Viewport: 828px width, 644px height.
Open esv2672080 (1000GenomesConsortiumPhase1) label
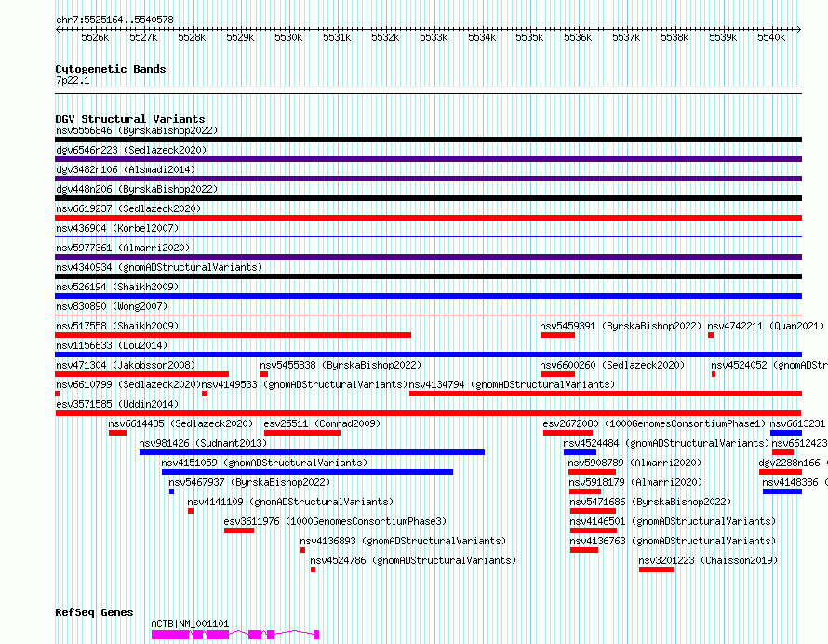[x=654, y=423]
